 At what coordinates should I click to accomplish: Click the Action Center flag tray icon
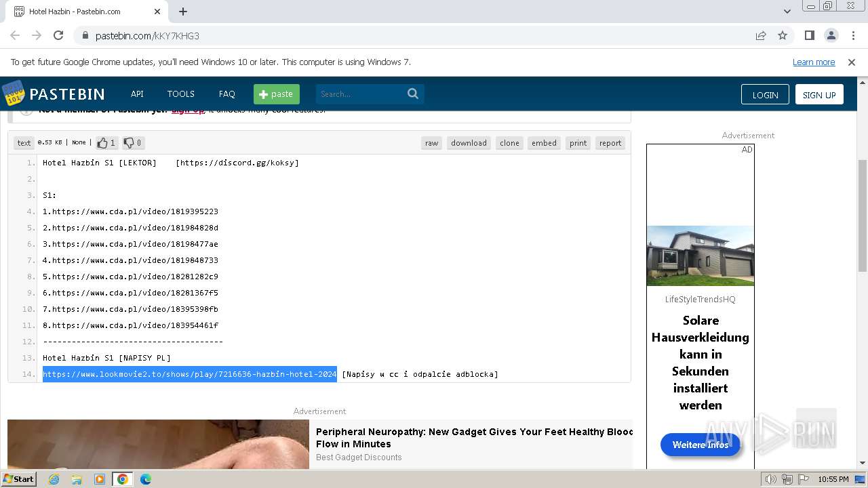(x=804, y=479)
